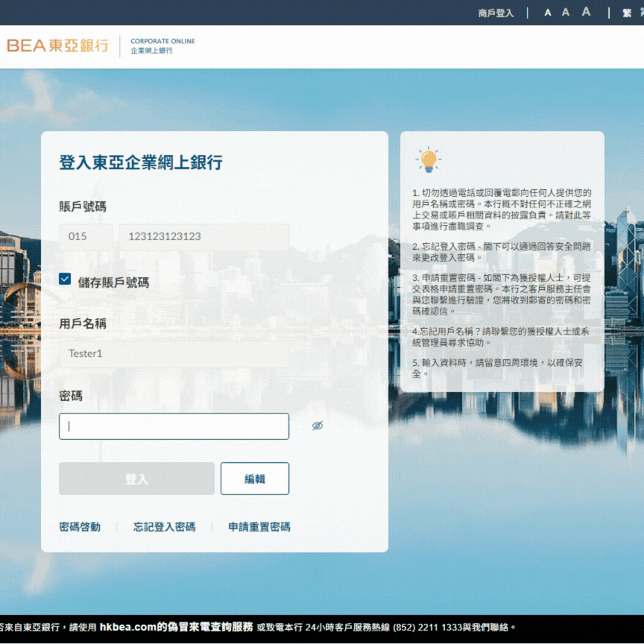Open 密碼啓動 password activation link
Screen dimensions: 644x644
click(80, 527)
